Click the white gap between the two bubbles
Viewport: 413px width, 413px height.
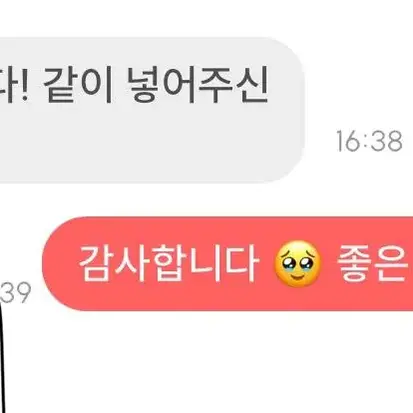207,199
